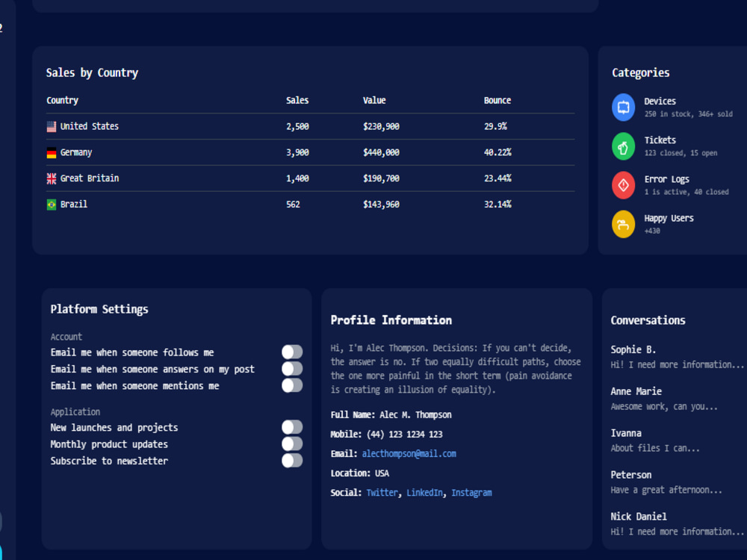Subscribe to the newsletter
The image size is (747, 560).
click(x=291, y=461)
